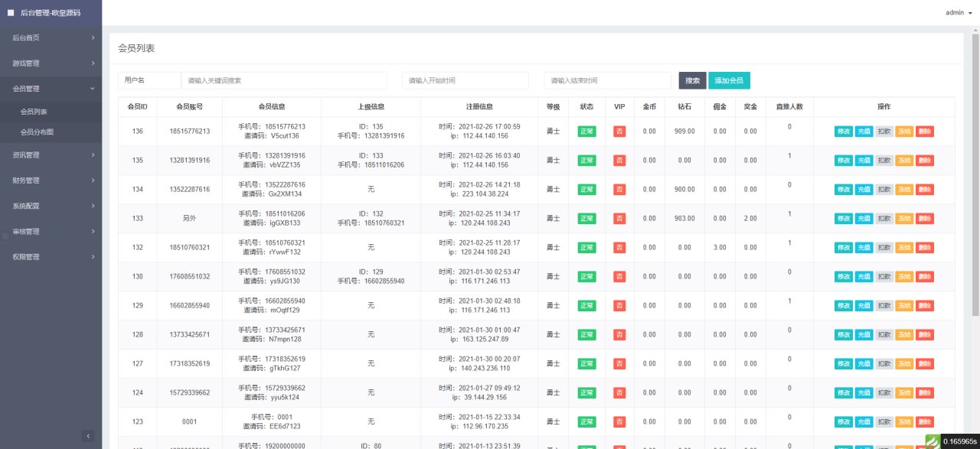Collapse the sidebar using the bottom arrow icon
980x449 pixels.
click(x=88, y=436)
